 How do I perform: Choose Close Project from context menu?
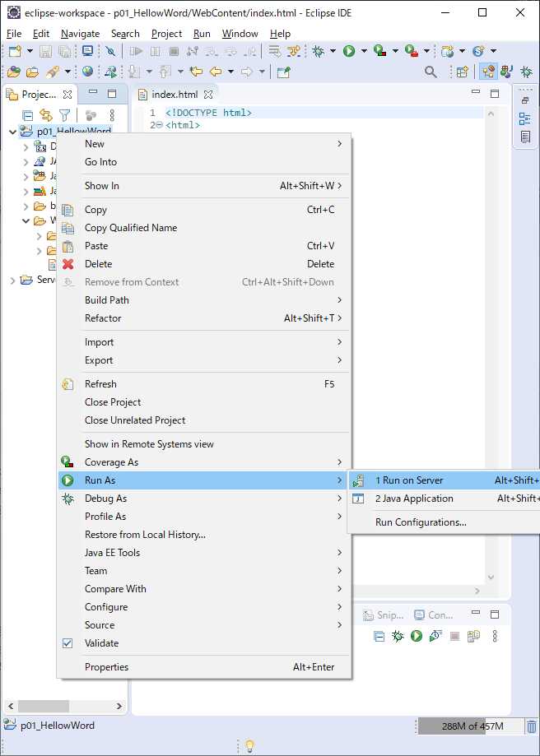pos(205,402)
